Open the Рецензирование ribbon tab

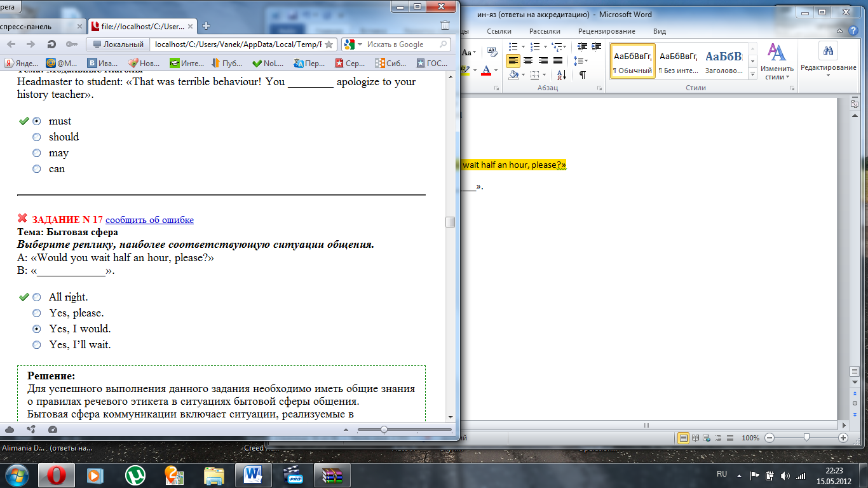pyautogui.click(x=606, y=31)
